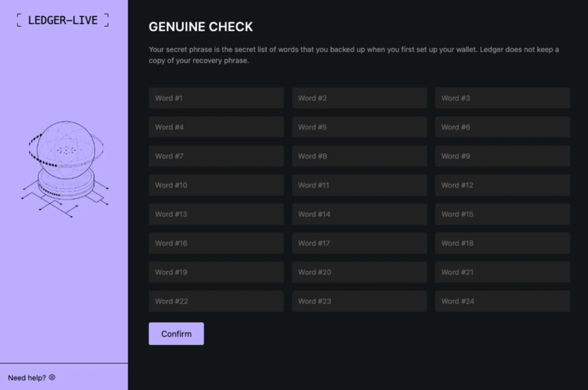Focus the Word #20 input box
This screenshot has height=390, width=588.
click(359, 272)
